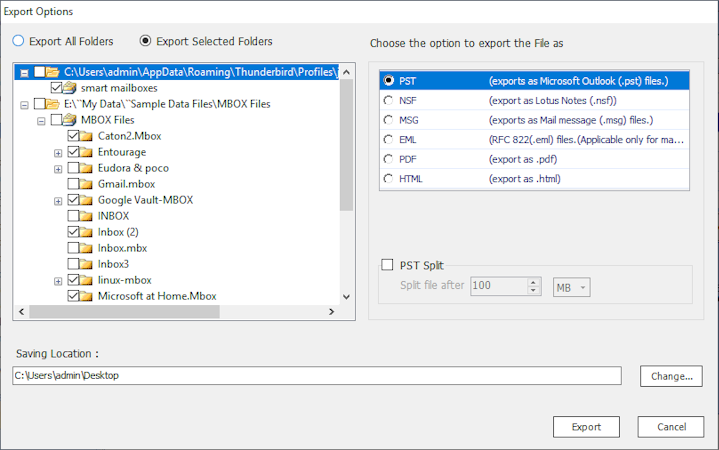Click the linux-mbox folder icon
This screenshot has height=450, width=719.
click(x=86, y=280)
